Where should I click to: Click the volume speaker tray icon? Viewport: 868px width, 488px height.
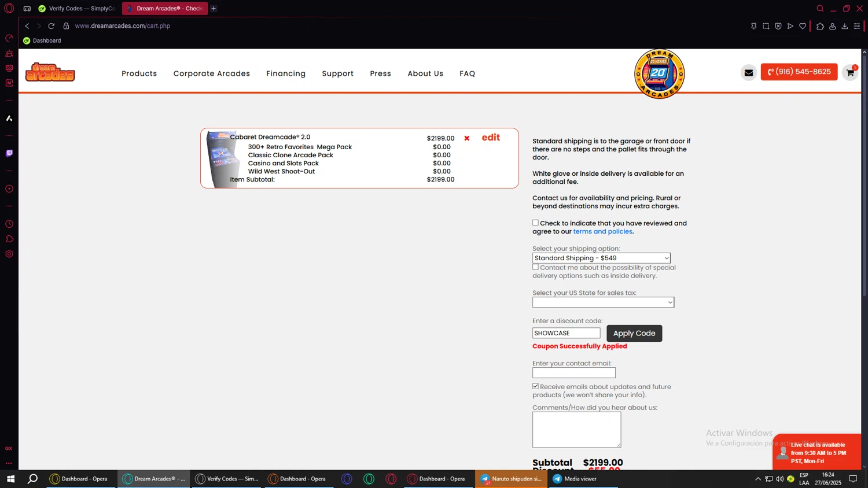click(779, 479)
